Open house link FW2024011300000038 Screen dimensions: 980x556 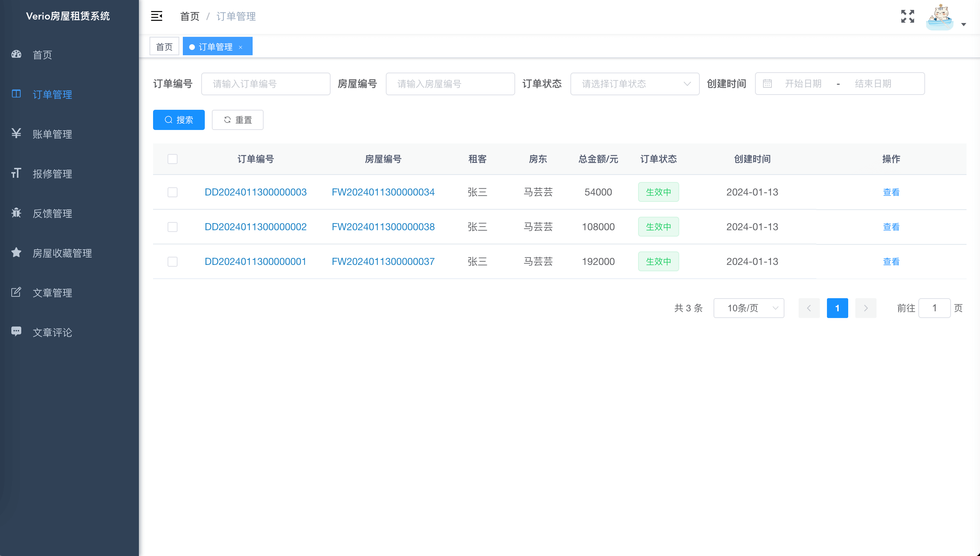[x=383, y=227]
